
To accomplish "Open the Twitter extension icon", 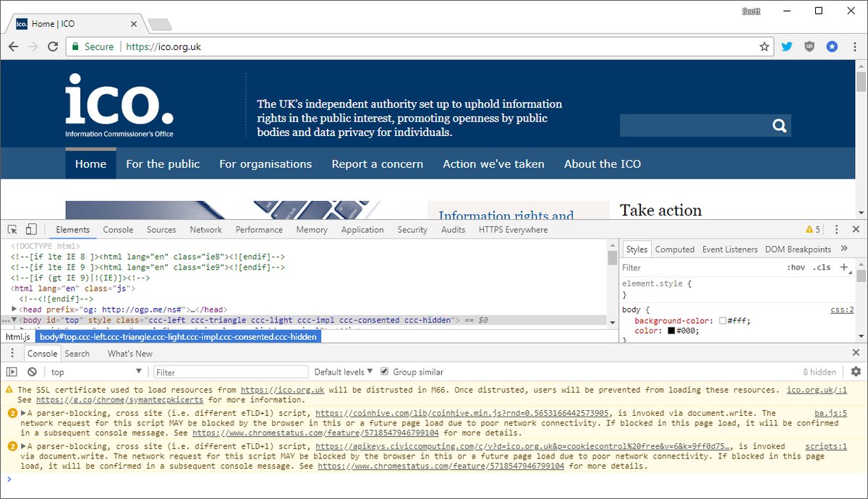I will pyautogui.click(x=787, y=46).
